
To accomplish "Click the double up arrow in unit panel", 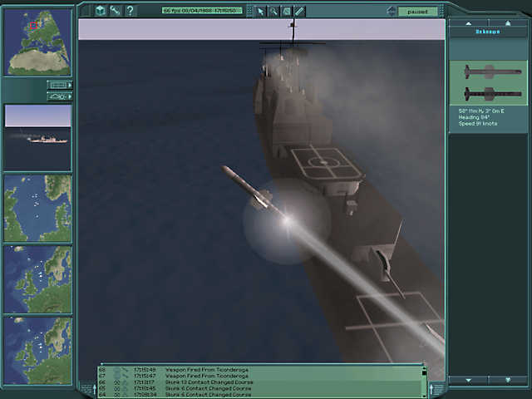I will [508, 23].
